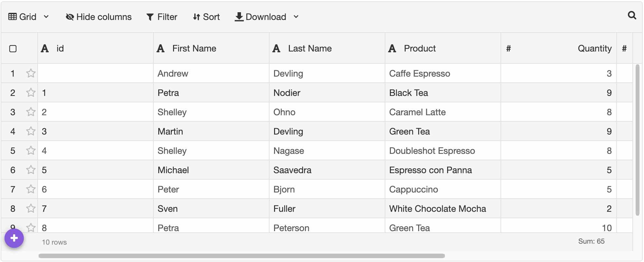644x262 pixels.
Task: Select the Fuller last name cell
Action: click(327, 209)
